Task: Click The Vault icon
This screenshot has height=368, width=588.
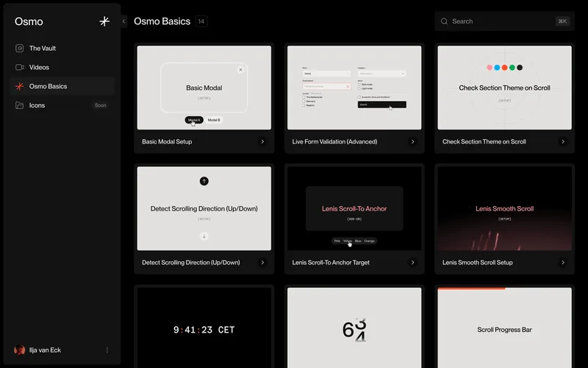Action: (20, 48)
